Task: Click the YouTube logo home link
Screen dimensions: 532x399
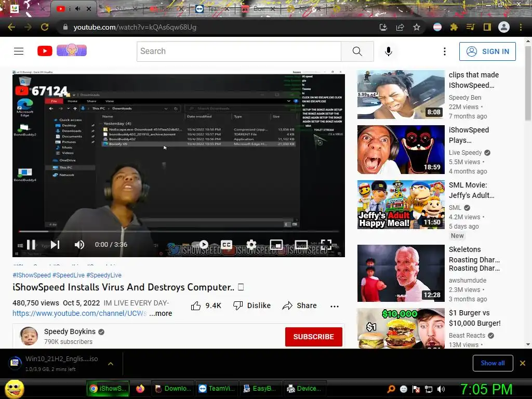Action: (45, 51)
